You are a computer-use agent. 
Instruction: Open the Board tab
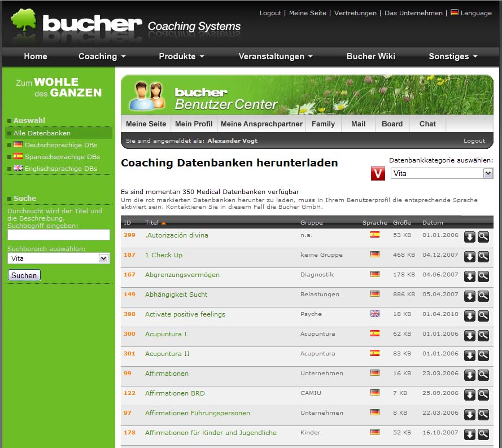click(x=392, y=124)
